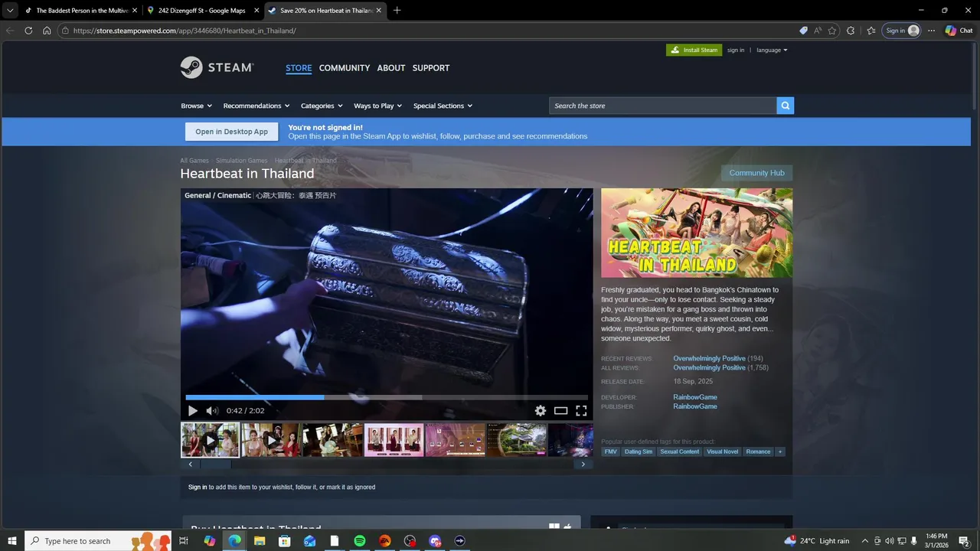Click the FMV tag
The width and height of the screenshot is (980, 551).
pyautogui.click(x=610, y=452)
